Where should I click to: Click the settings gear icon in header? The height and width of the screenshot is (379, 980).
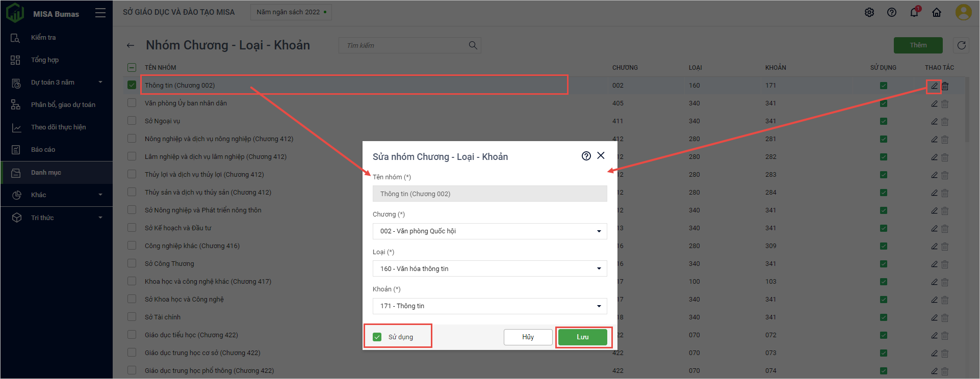pos(869,13)
